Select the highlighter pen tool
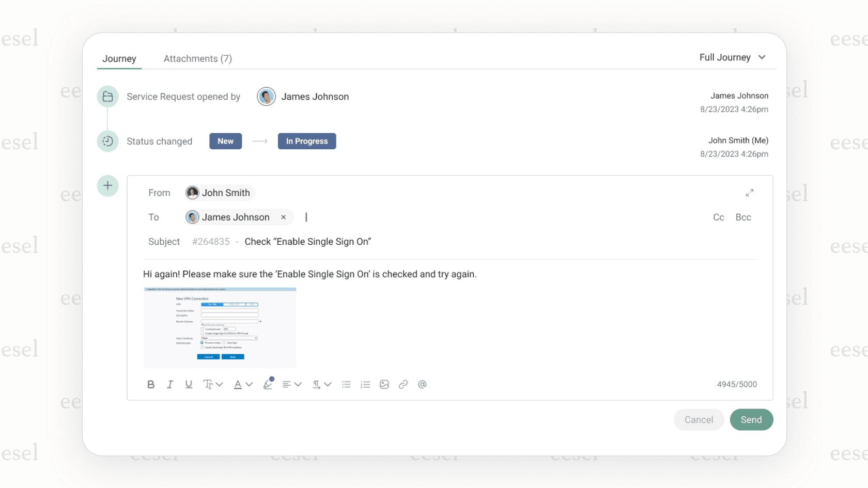868x488 pixels. [268, 384]
